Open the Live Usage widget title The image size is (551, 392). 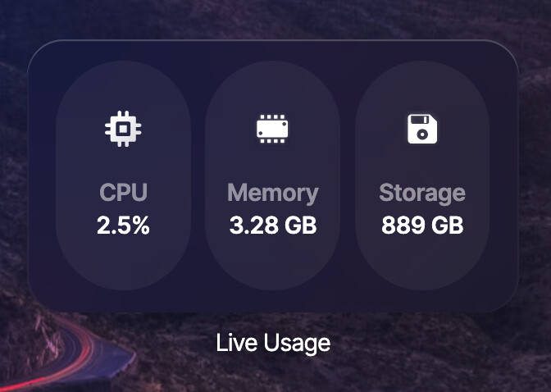273,343
